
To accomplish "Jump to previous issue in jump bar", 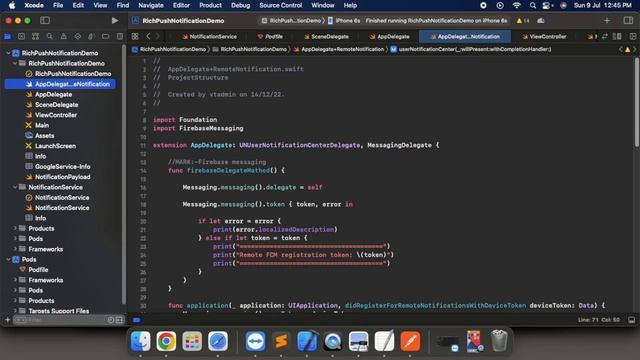I will 621,49.
